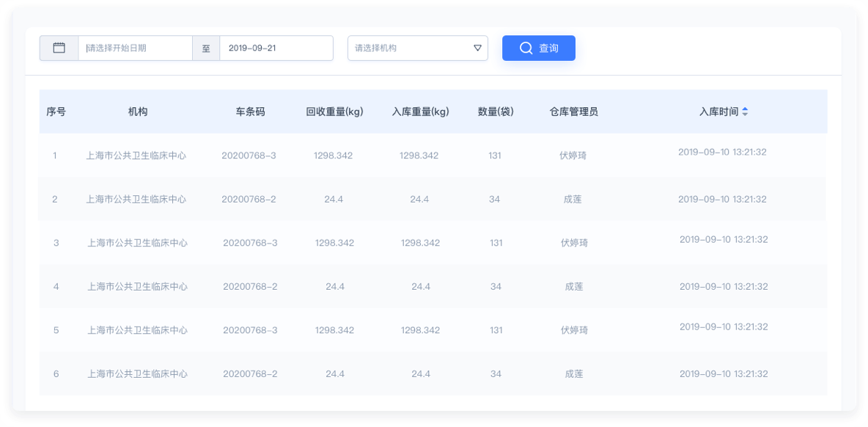Image resolution: width=868 pixels, height=427 pixels.
Task: Click the calendar icon in date filter
Action: (x=59, y=48)
